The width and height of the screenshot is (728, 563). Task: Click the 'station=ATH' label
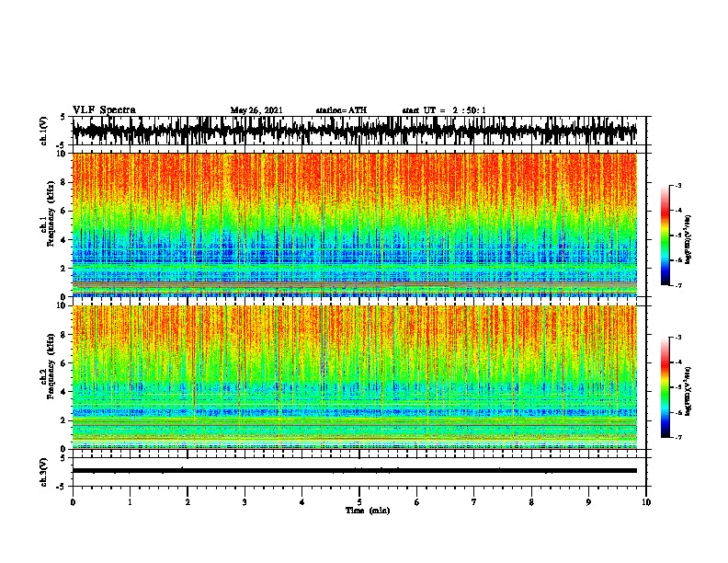[x=341, y=110]
